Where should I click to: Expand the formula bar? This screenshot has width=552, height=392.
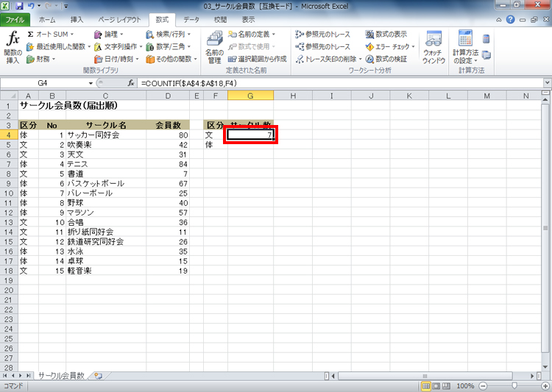(x=547, y=83)
